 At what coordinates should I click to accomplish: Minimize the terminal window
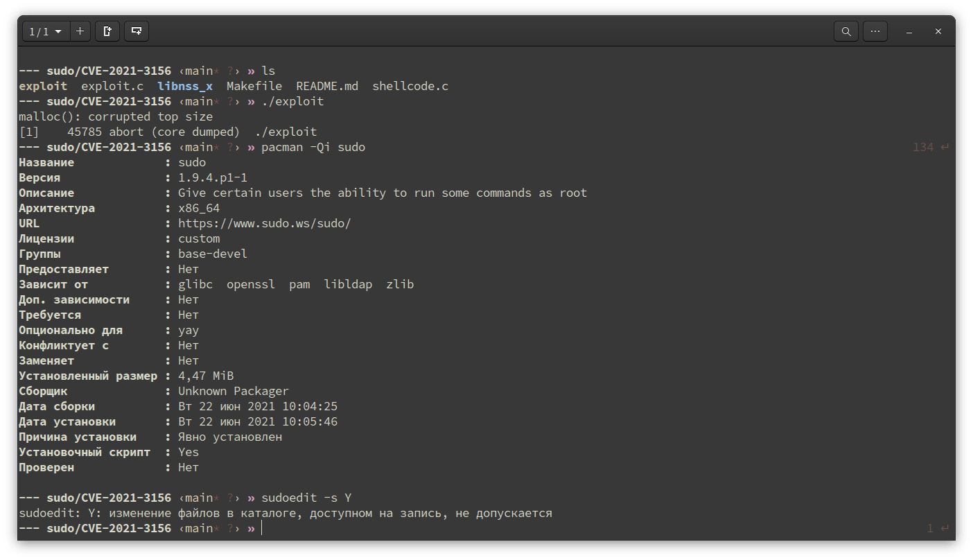pyautogui.click(x=909, y=32)
